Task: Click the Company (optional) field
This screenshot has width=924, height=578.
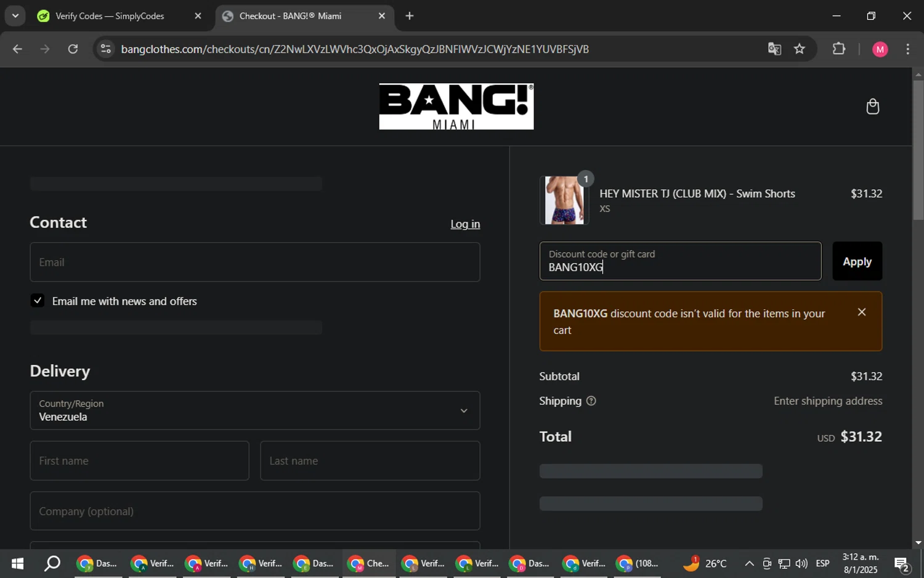Action: pyautogui.click(x=255, y=511)
